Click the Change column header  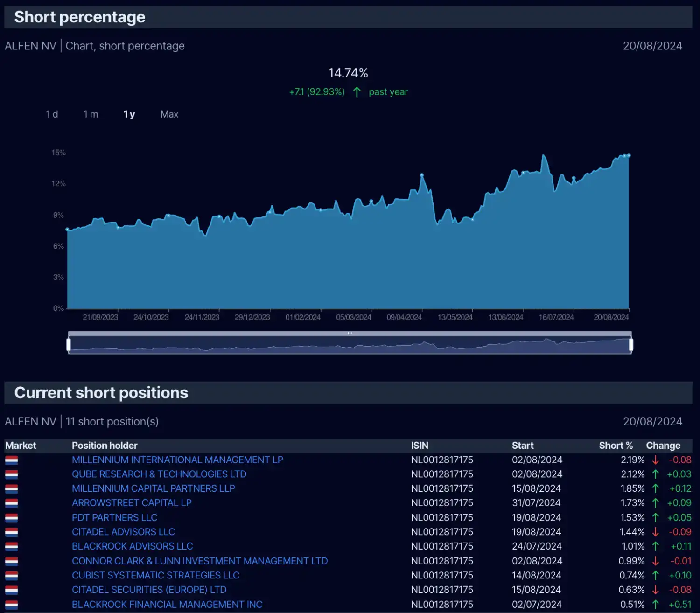(x=663, y=446)
